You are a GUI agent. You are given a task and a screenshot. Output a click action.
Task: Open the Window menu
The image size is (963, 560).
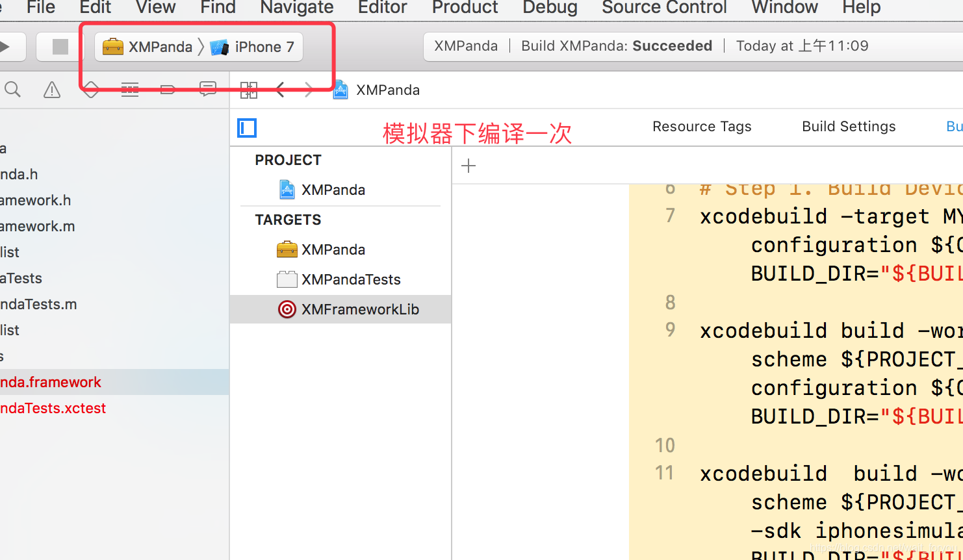784,7
